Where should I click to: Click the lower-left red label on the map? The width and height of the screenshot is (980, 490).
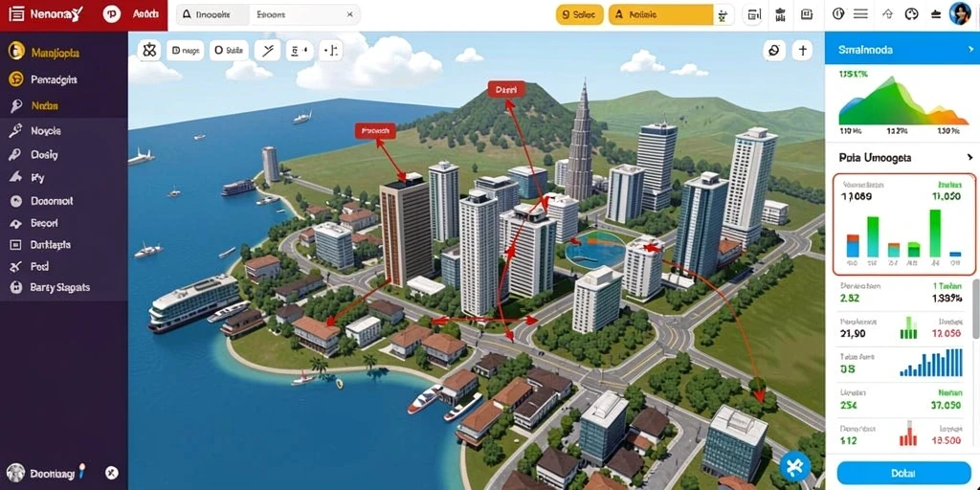point(375,130)
